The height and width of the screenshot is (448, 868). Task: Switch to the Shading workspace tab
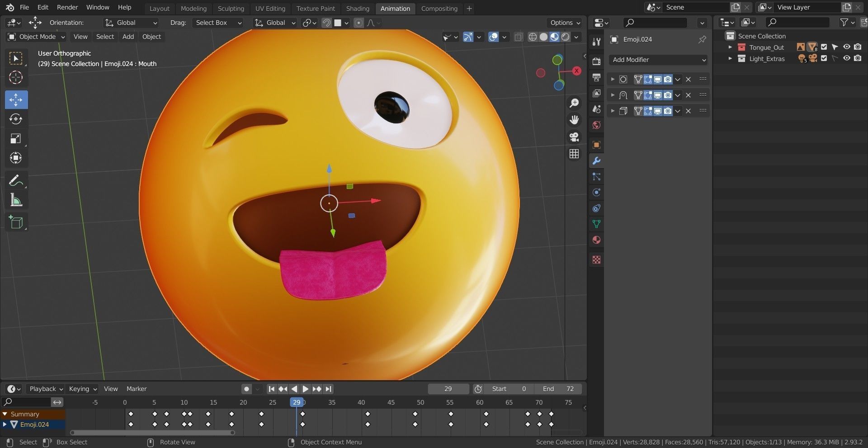click(358, 8)
